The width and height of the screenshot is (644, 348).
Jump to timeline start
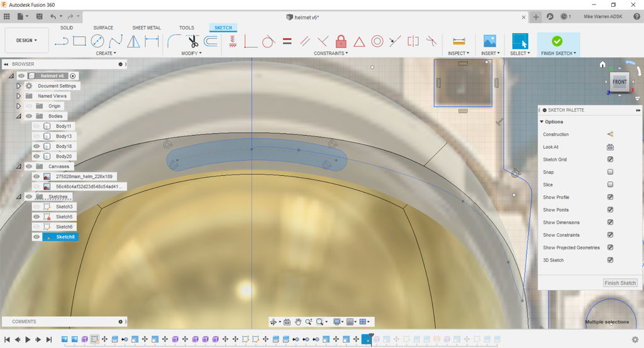7,339
